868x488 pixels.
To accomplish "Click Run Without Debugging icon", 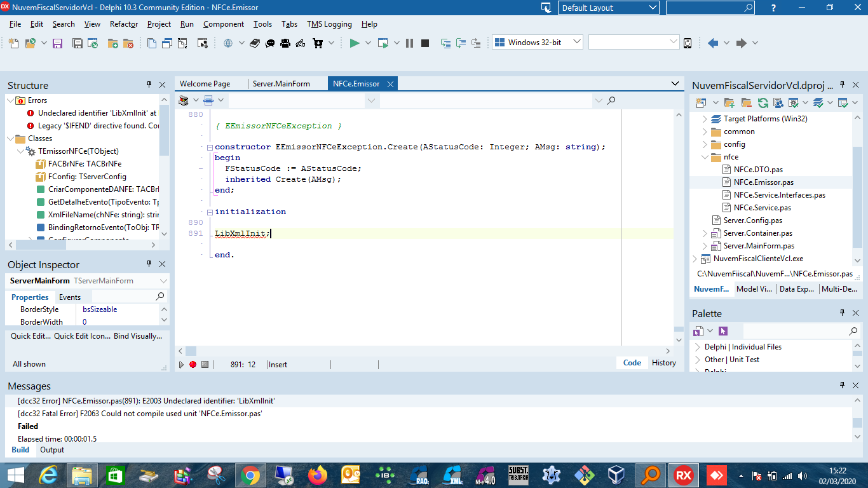I will [383, 43].
